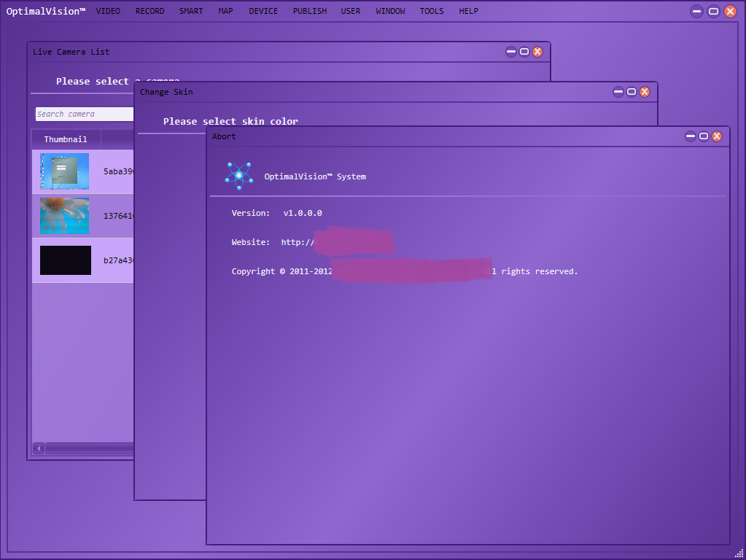Click the main window resize grip
This screenshot has height=560, width=746.
(x=739, y=553)
